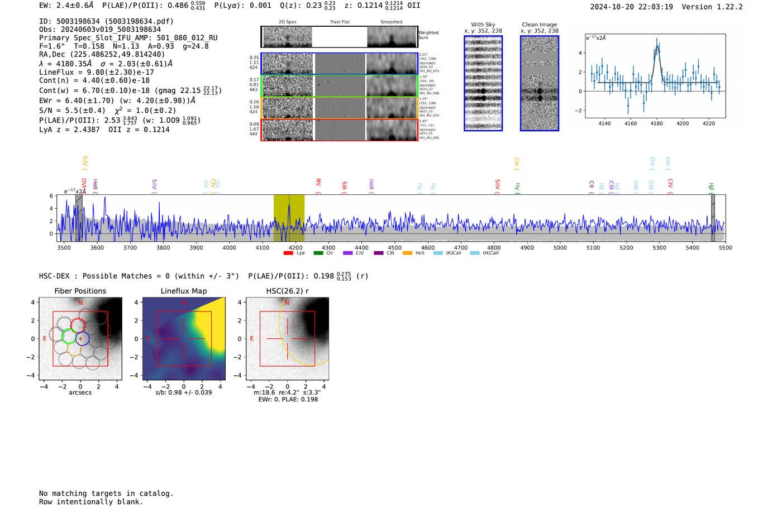
Task: Click the 'Pixel Flat' column header
Action: [x=340, y=22]
